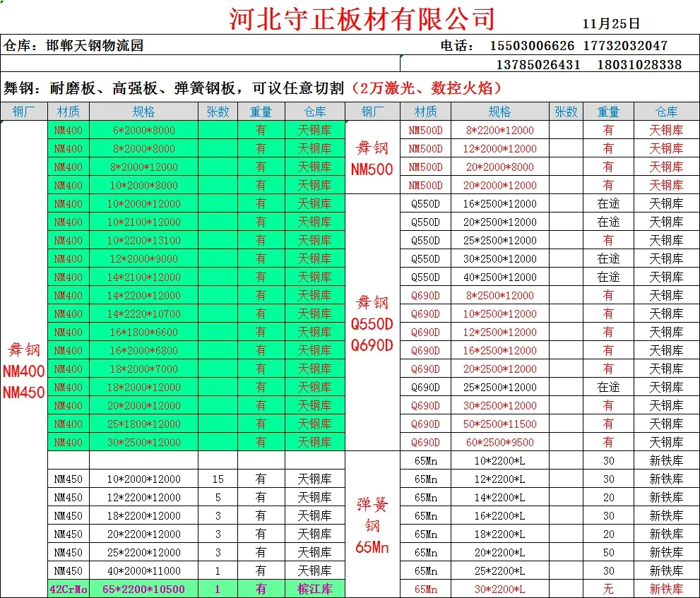Select the 槟江库 warehouse cell
The height and width of the screenshot is (598, 700).
click(x=315, y=589)
